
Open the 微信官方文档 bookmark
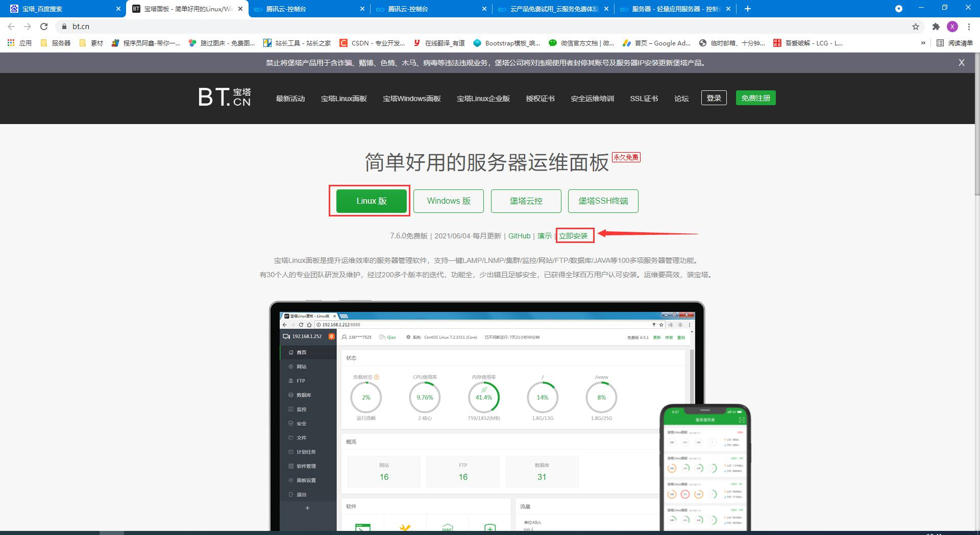(x=581, y=43)
